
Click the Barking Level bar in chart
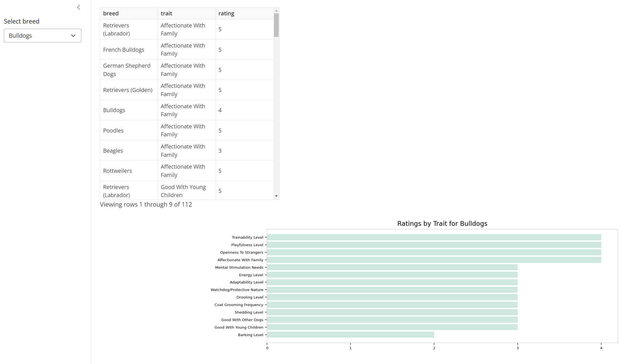350,335
